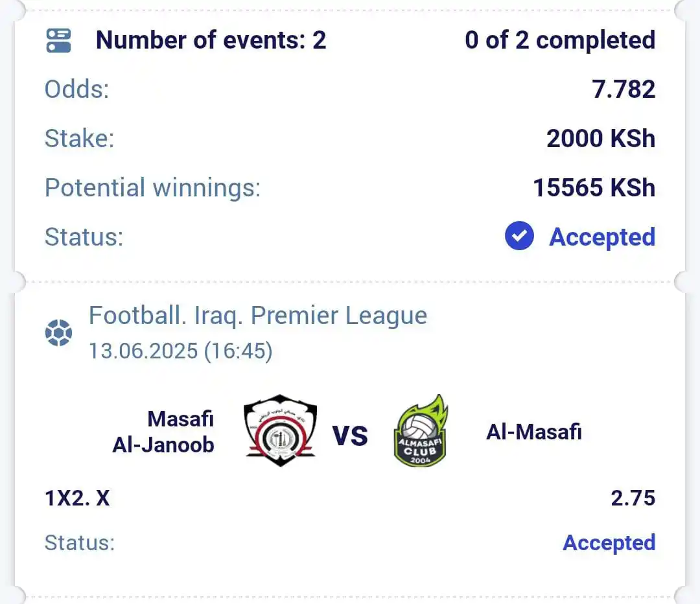This screenshot has height=604, width=700.
Task: Click the potential winnings 15565 KSh
Action: pyautogui.click(x=594, y=187)
